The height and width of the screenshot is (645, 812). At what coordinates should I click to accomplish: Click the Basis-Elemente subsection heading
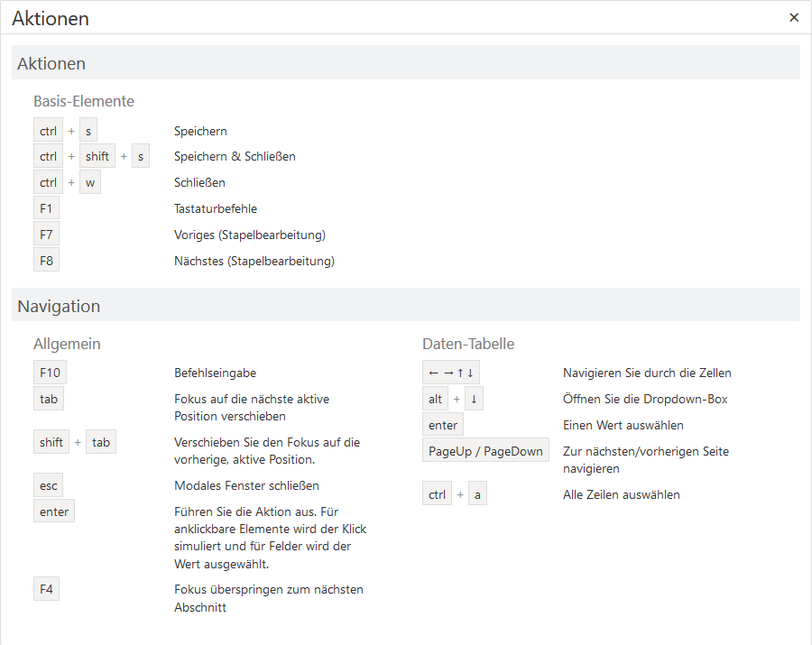pyautogui.click(x=84, y=101)
